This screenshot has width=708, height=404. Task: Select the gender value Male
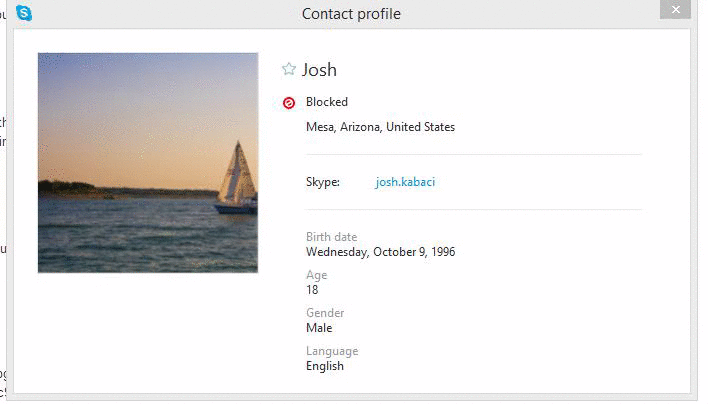(319, 328)
